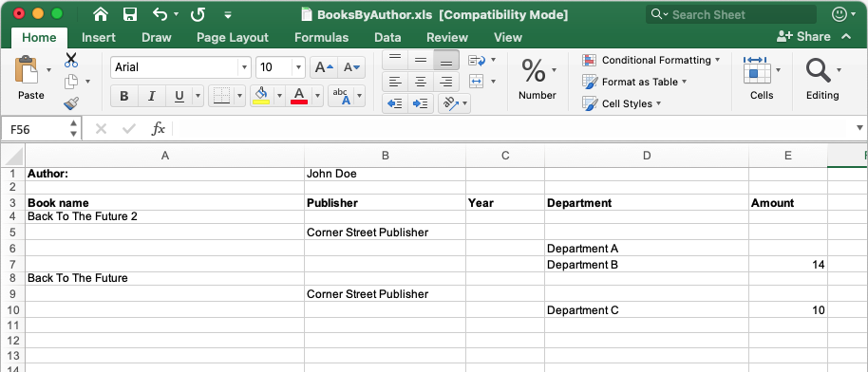Switch to the Insert tab
The image size is (868, 372).
(99, 38)
